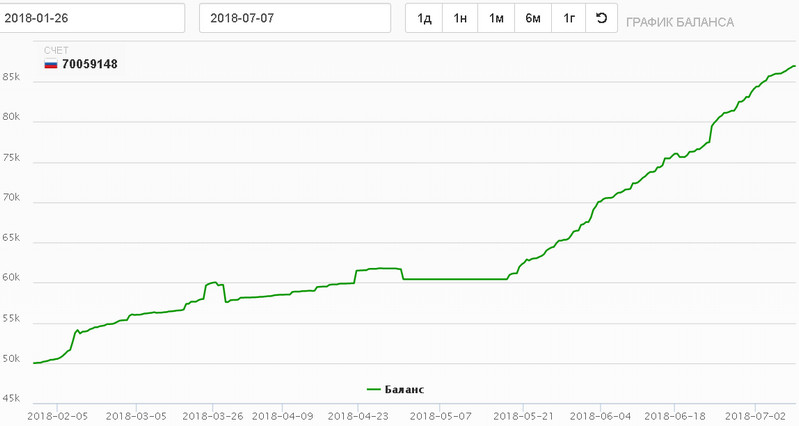Click the ГРАФИК БАЛАНСА title
Image resolution: width=799 pixels, height=426 pixels.
[680, 22]
